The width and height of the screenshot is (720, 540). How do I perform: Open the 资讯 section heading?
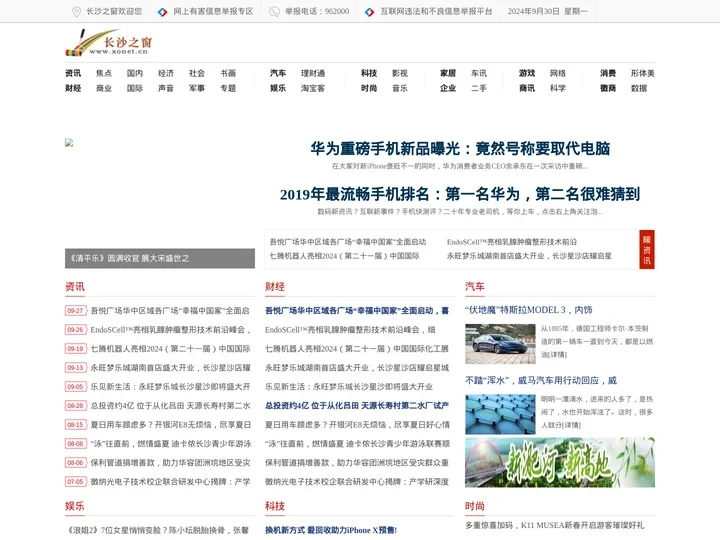point(75,287)
